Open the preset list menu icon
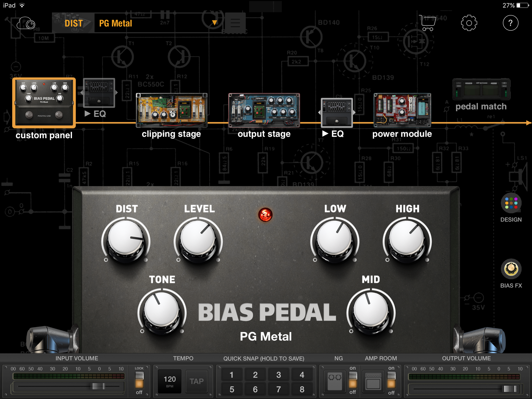This screenshot has width=532, height=399. click(x=235, y=23)
